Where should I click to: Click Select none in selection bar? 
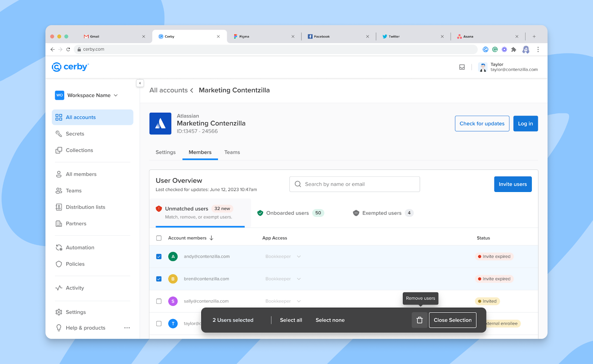pyautogui.click(x=330, y=320)
